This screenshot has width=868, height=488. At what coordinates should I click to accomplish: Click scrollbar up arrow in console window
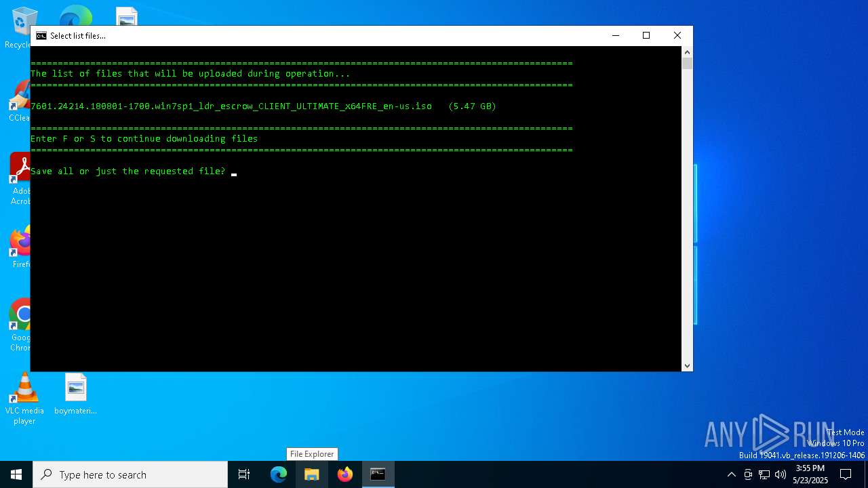click(x=687, y=52)
